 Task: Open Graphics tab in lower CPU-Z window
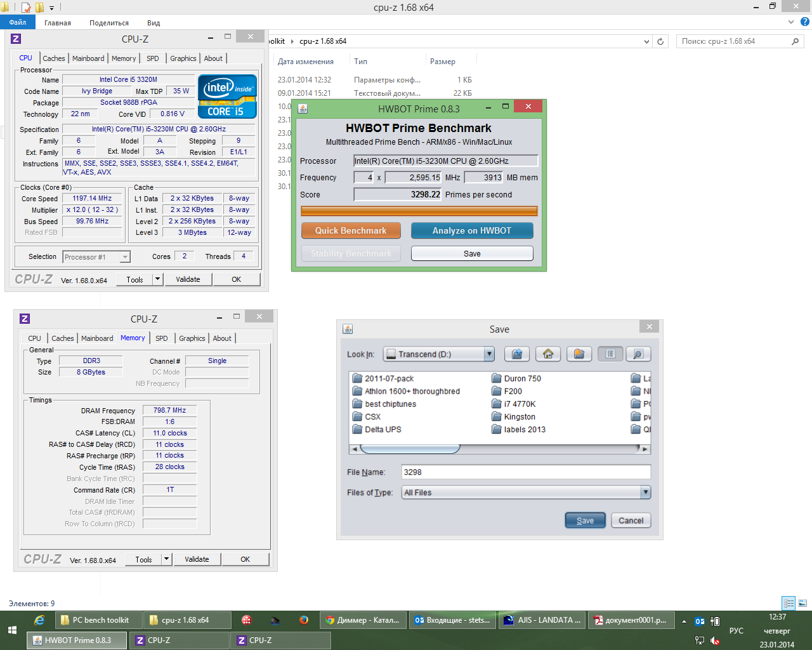coord(192,338)
